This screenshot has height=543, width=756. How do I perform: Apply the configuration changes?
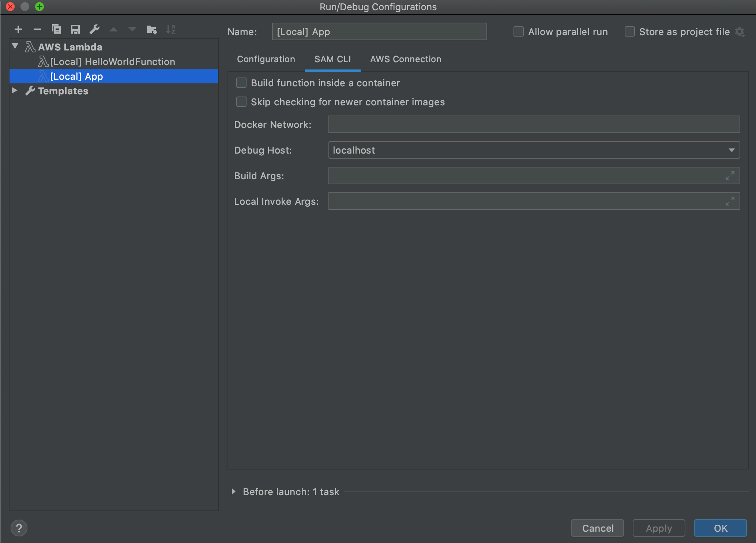(658, 528)
